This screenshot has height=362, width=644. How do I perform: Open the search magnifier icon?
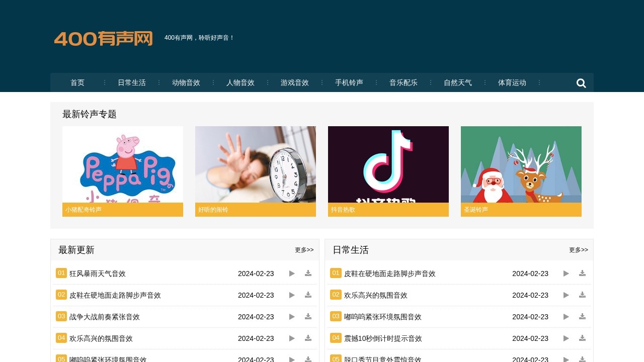[x=581, y=83]
